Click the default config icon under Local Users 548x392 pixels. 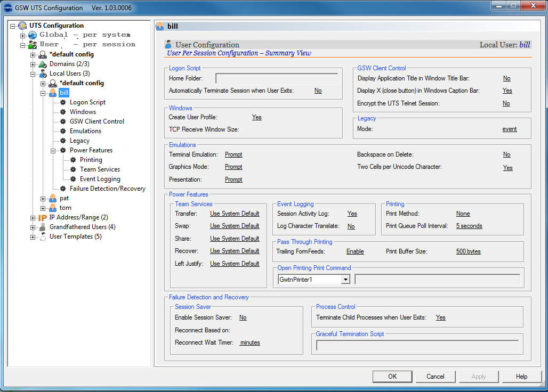(53, 83)
